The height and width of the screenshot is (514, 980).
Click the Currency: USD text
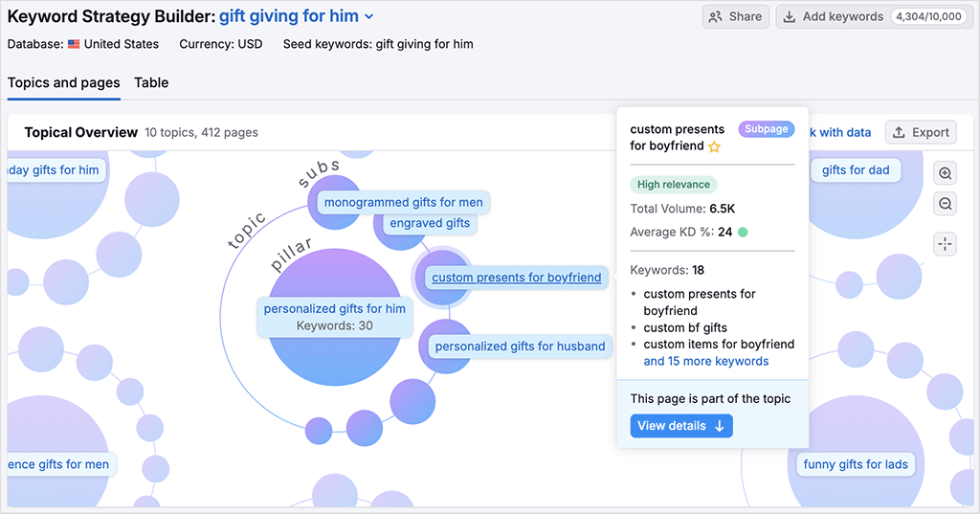tap(221, 44)
